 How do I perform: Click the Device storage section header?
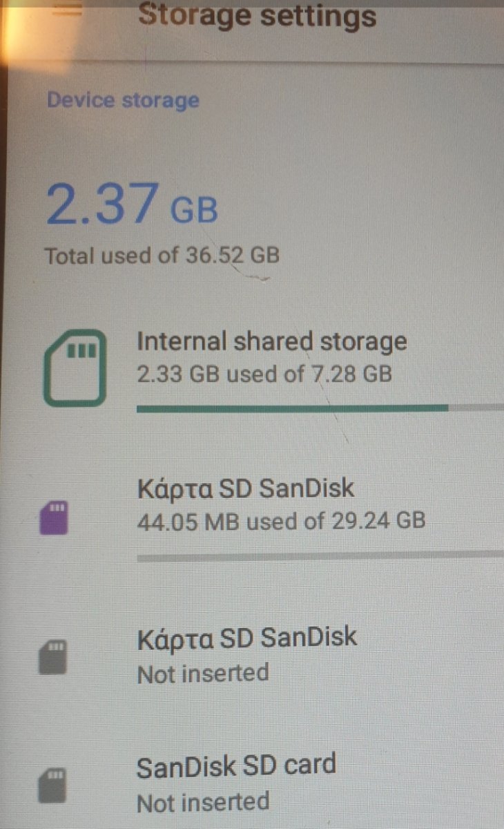click(x=123, y=100)
